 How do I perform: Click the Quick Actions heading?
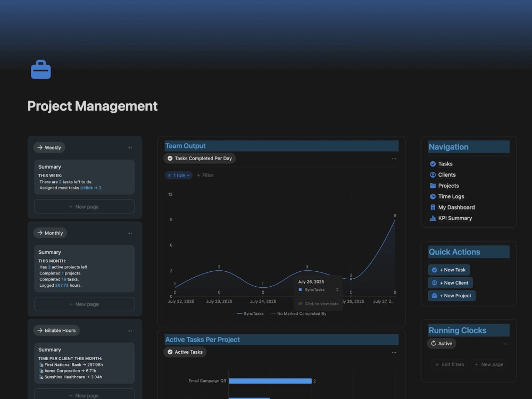click(x=454, y=252)
